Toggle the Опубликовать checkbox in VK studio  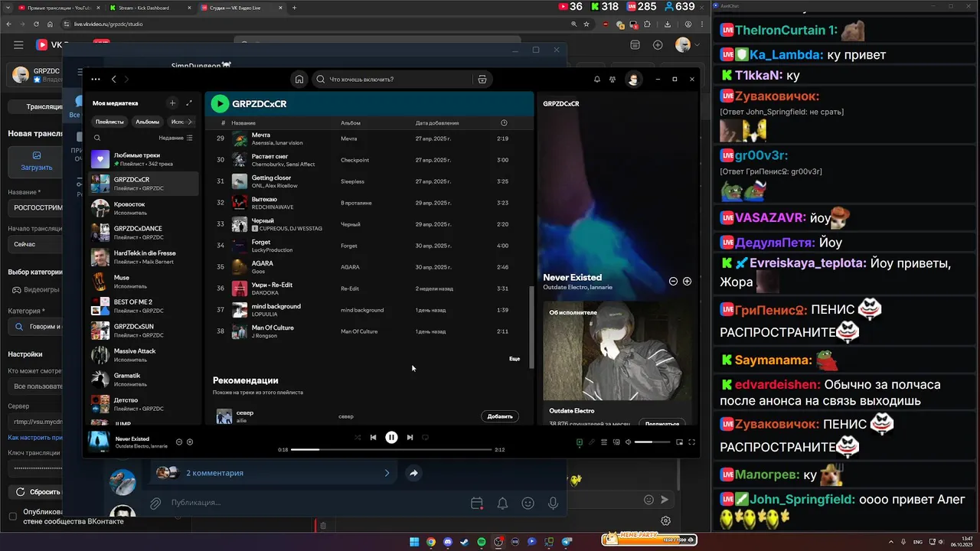click(x=12, y=517)
